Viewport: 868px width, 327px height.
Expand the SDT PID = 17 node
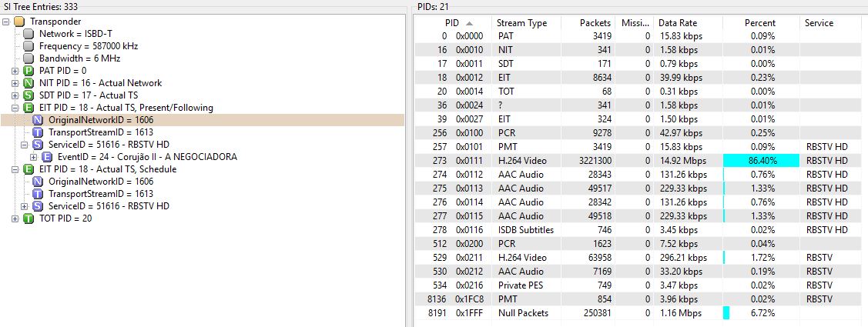point(15,95)
